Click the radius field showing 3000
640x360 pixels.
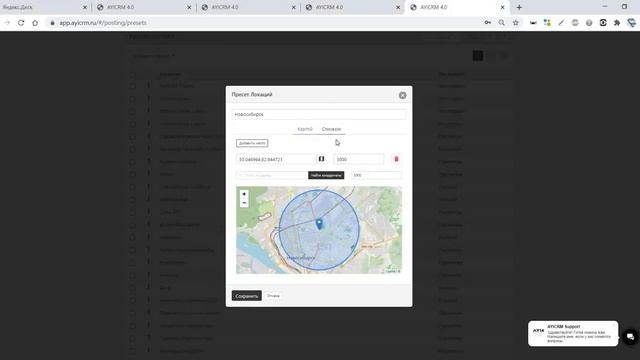point(358,159)
